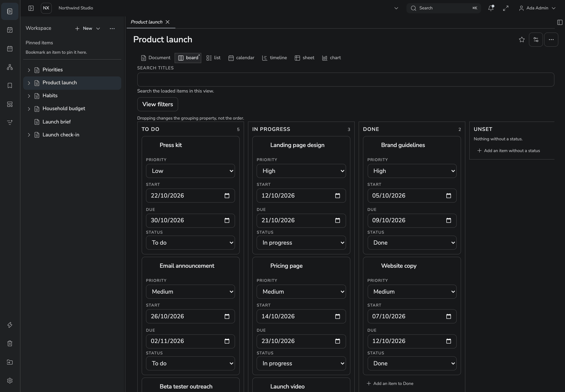The image size is (565, 392).
Task: Click the View filters button
Action: 157,104
